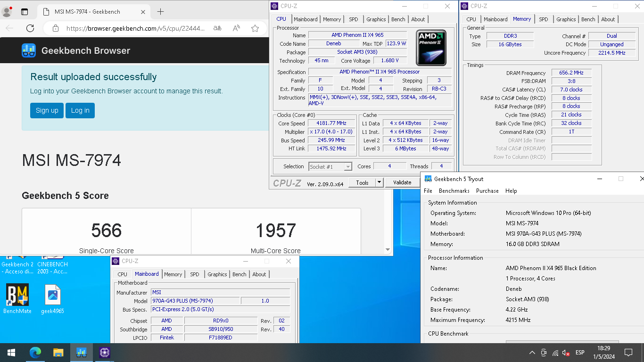Click mainboard model 970A-G43 PLUS field
The width and height of the screenshot is (644, 362).
(196, 301)
